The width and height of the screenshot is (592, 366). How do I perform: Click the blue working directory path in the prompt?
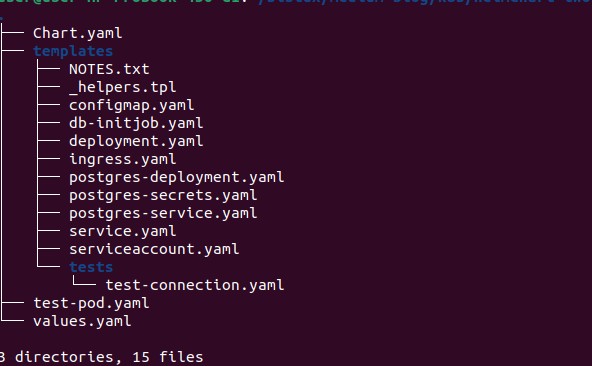coord(425,2)
